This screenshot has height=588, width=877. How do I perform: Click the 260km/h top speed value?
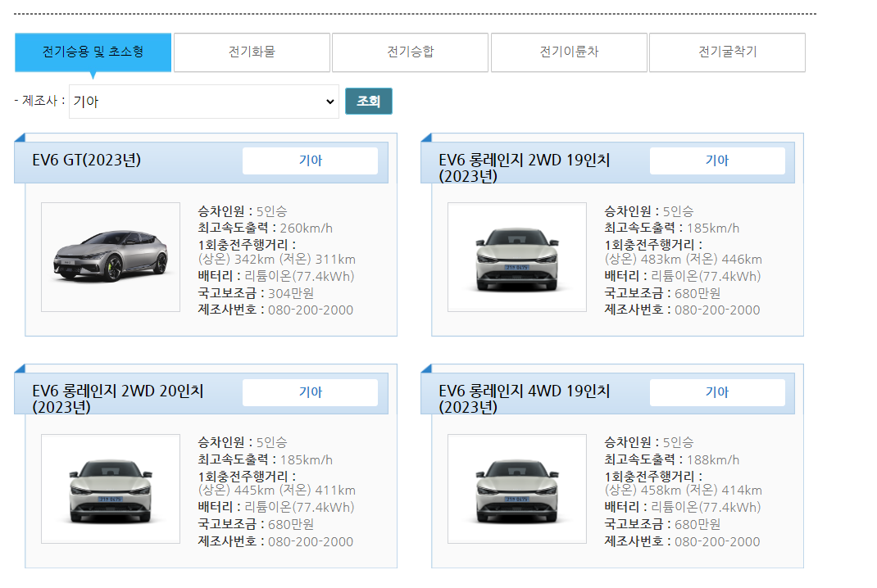307,228
